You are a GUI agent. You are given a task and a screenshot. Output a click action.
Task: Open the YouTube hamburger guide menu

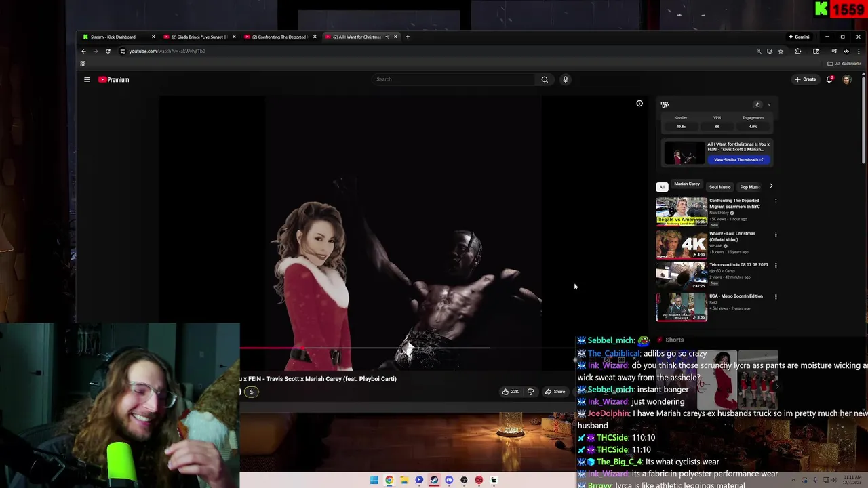(87, 79)
